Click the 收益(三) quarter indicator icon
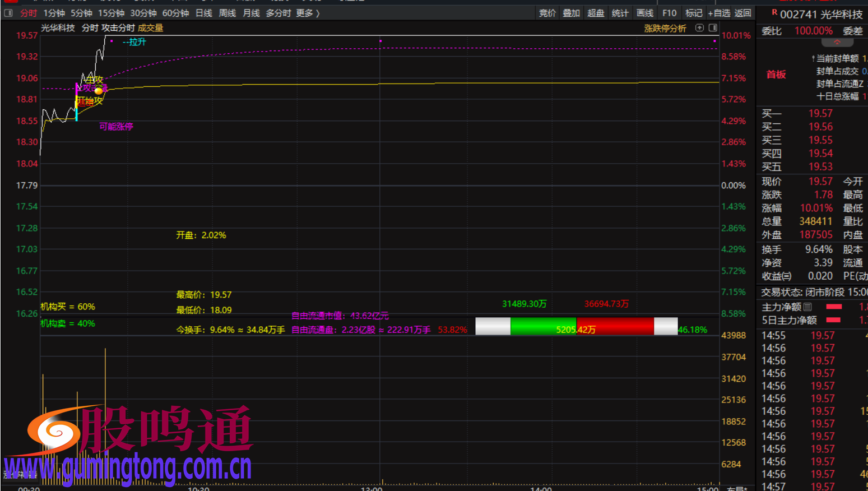 [787, 276]
